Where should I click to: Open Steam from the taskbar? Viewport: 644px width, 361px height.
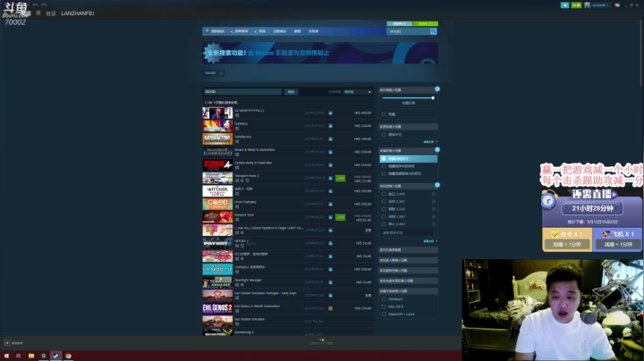55,356
